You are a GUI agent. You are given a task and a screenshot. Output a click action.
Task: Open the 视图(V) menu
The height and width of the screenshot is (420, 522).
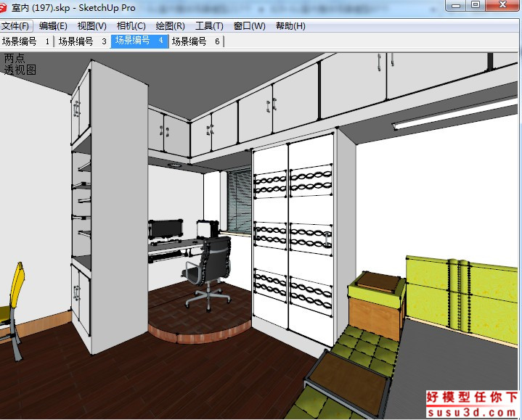tap(92, 26)
